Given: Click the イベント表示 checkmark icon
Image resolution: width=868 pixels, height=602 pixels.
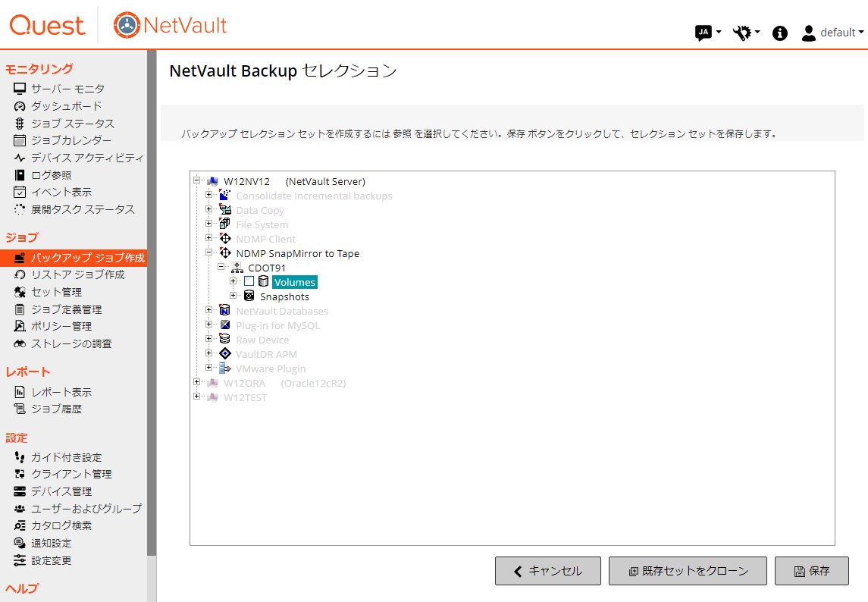Looking at the screenshot, I should pyautogui.click(x=20, y=192).
